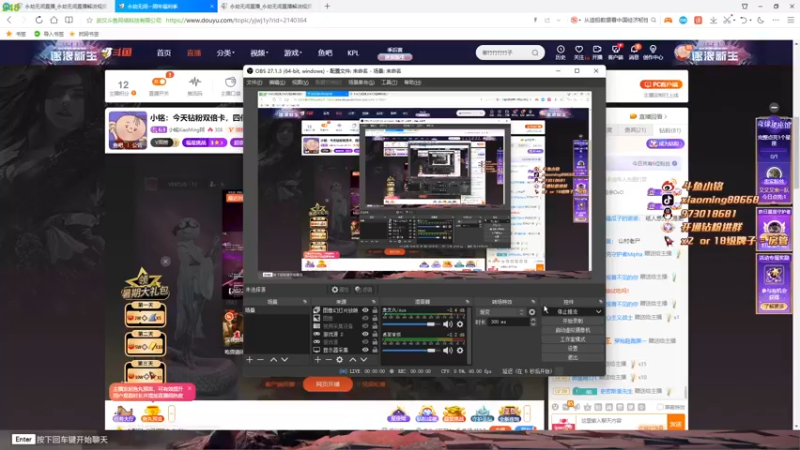Viewport: 800px width, 450px height.
Task: Click the browser back arrow
Action: [9, 20]
